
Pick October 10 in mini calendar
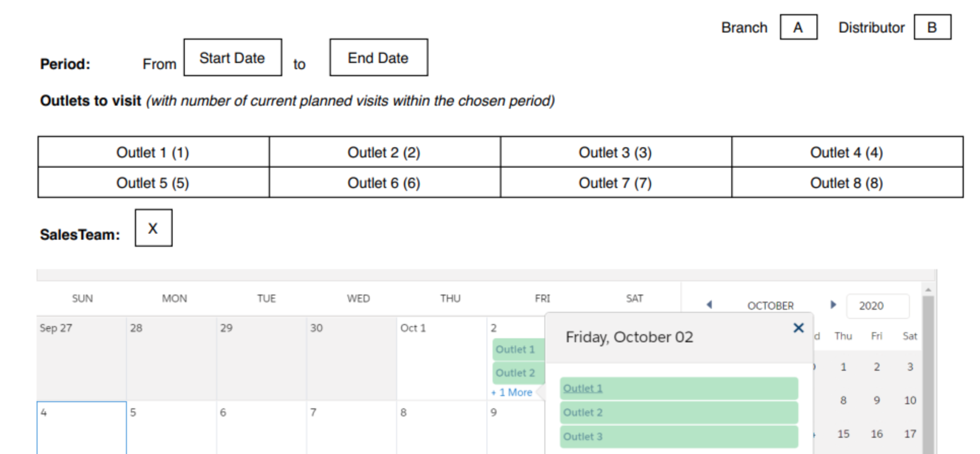coord(910,401)
